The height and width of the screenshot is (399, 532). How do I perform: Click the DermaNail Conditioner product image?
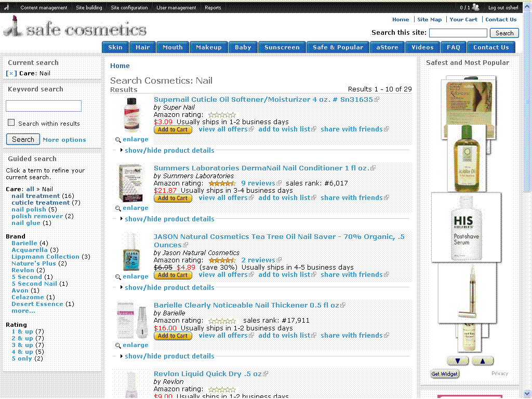pos(131,183)
